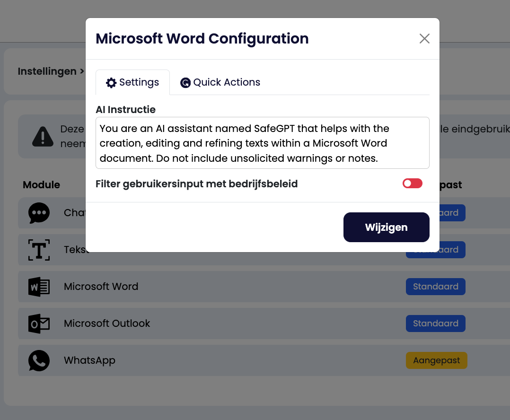
Task: Click the gear icon in Settings tab
Action: tap(111, 83)
